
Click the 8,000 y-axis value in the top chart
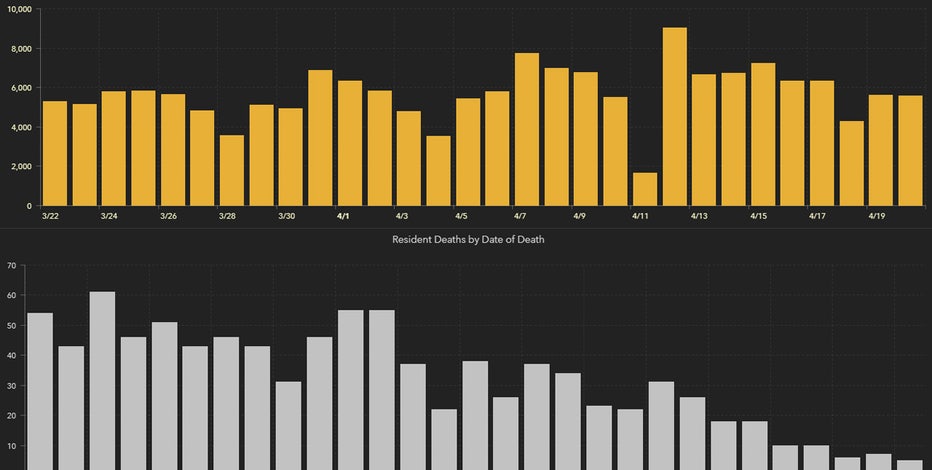pos(21,49)
